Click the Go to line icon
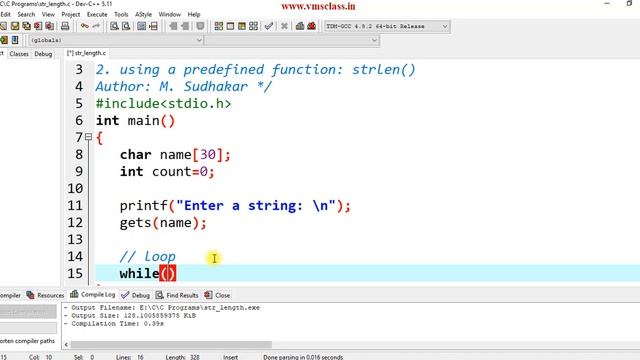The image size is (640, 360). [x=153, y=26]
